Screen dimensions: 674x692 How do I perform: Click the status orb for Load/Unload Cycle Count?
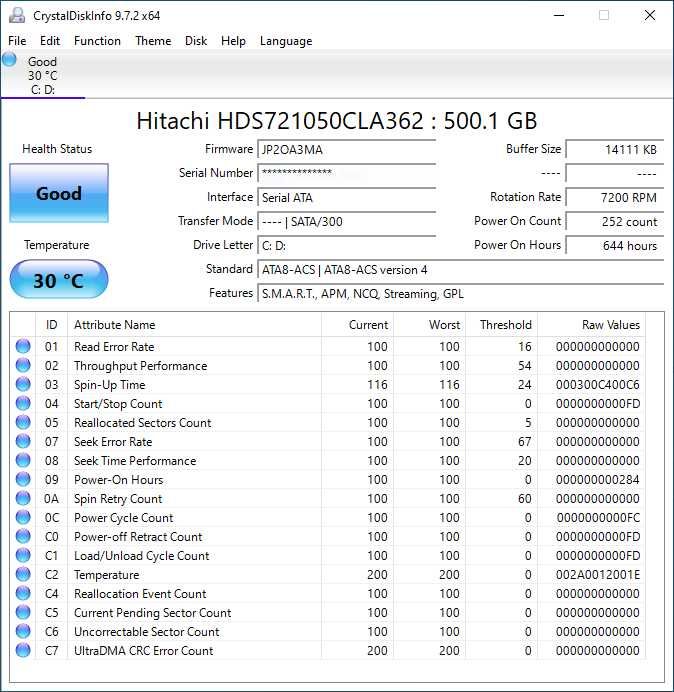pyautogui.click(x=23, y=555)
